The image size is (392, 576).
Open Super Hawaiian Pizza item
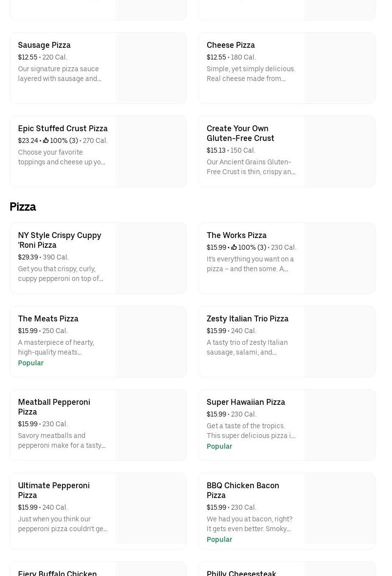pos(246,402)
